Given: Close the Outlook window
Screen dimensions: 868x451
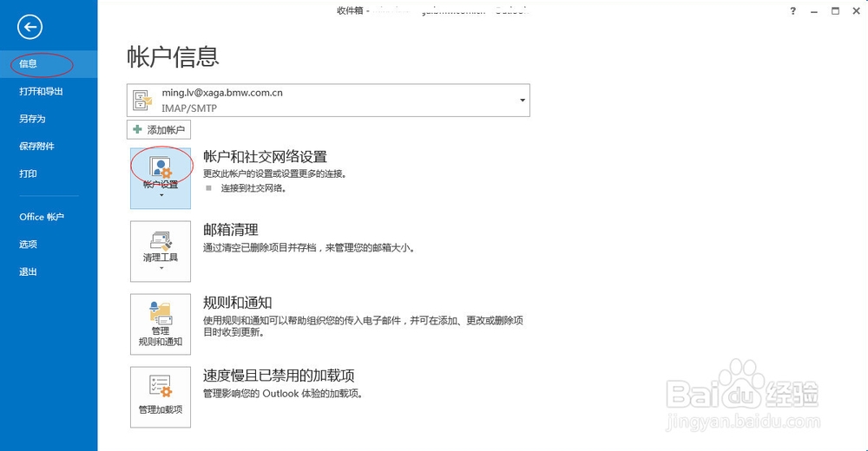Looking at the screenshot, I should pos(856,11).
